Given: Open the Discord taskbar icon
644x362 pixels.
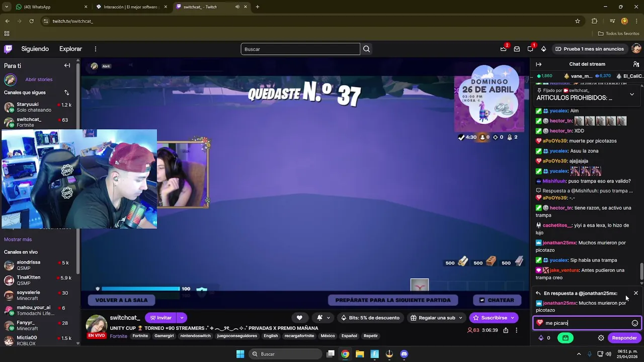Looking at the screenshot, I should click(x=404, y=354).
